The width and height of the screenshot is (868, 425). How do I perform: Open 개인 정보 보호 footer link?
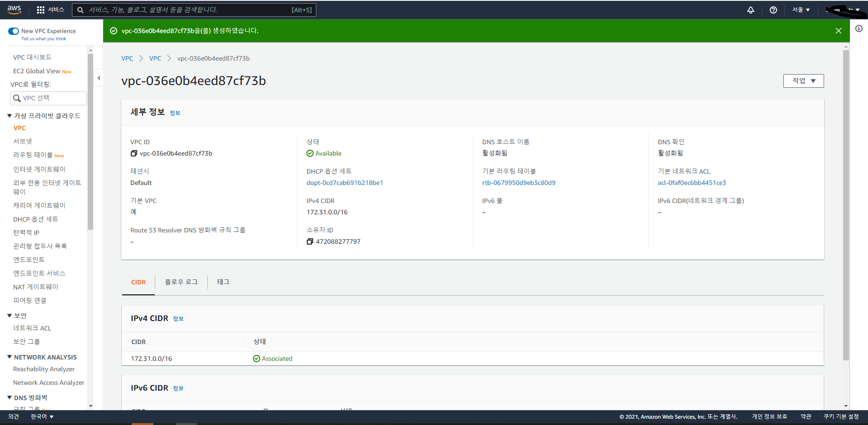pos(769,416)
